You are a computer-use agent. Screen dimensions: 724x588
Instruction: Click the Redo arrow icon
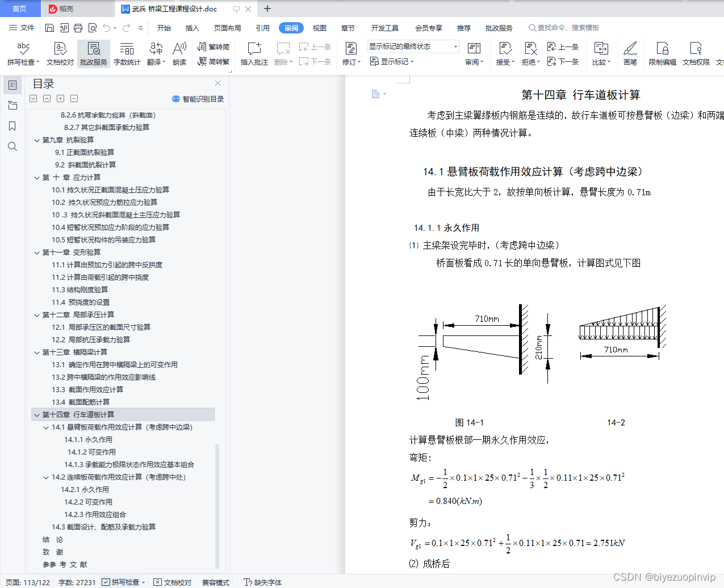coord(126,28)
